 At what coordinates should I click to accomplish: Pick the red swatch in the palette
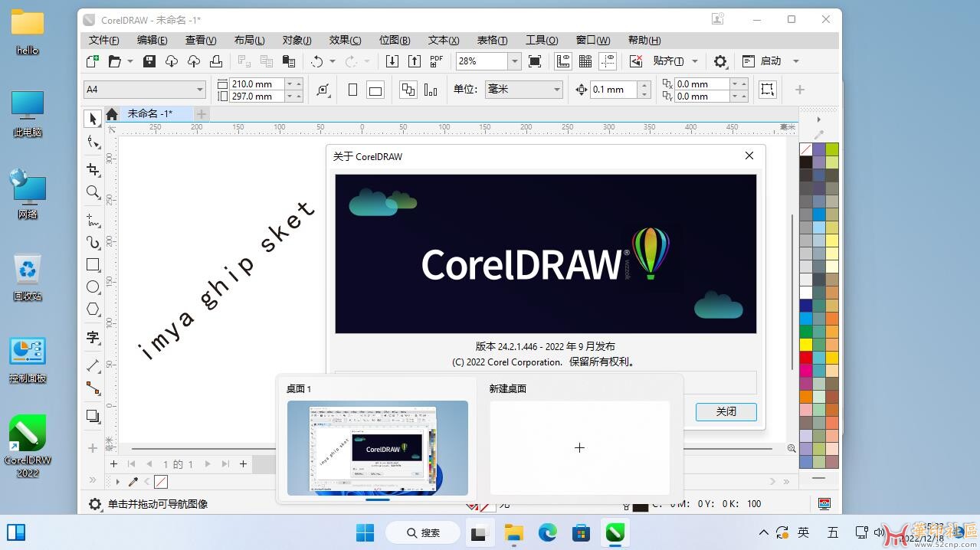pos(806,357)
